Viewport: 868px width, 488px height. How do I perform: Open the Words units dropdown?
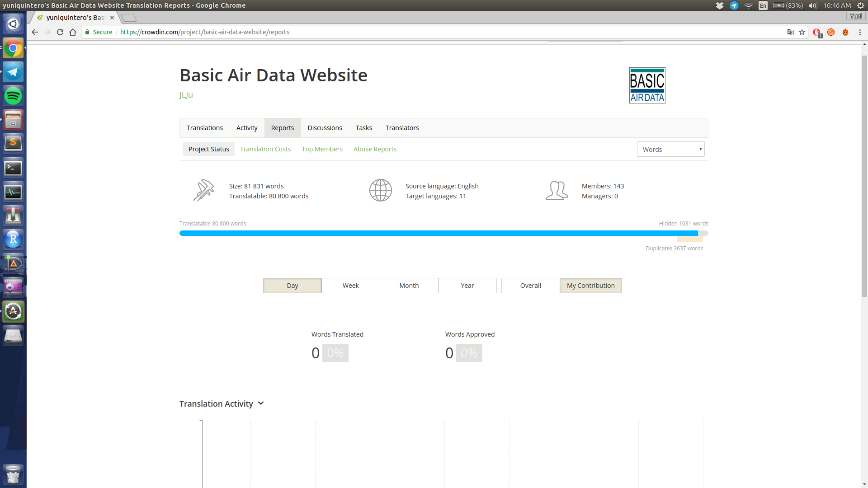(x=670, y=149)
